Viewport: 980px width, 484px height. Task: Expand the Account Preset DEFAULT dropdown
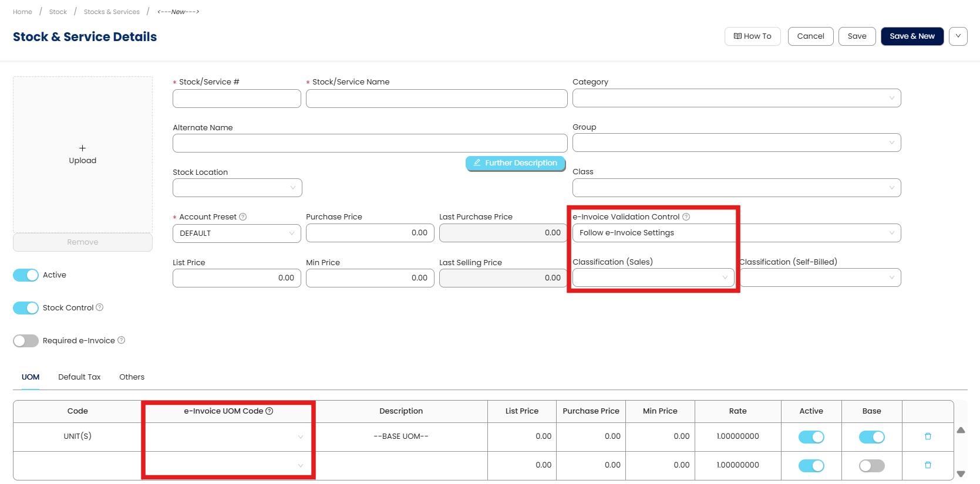click(237, 233)
